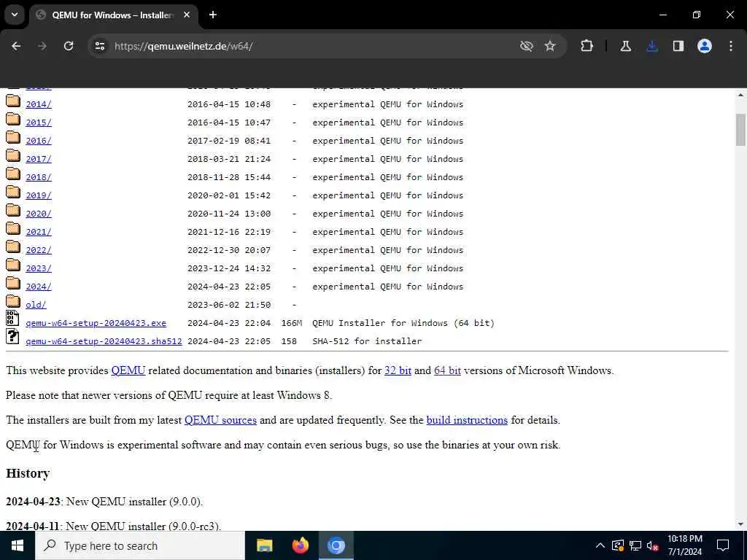Follow the 64 bit link

[447, 370]
